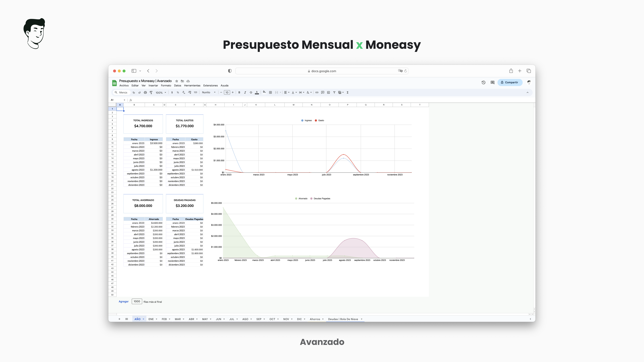Click the Safari share icon
This screenshot has width=644, height=362.
pos(511,71)
